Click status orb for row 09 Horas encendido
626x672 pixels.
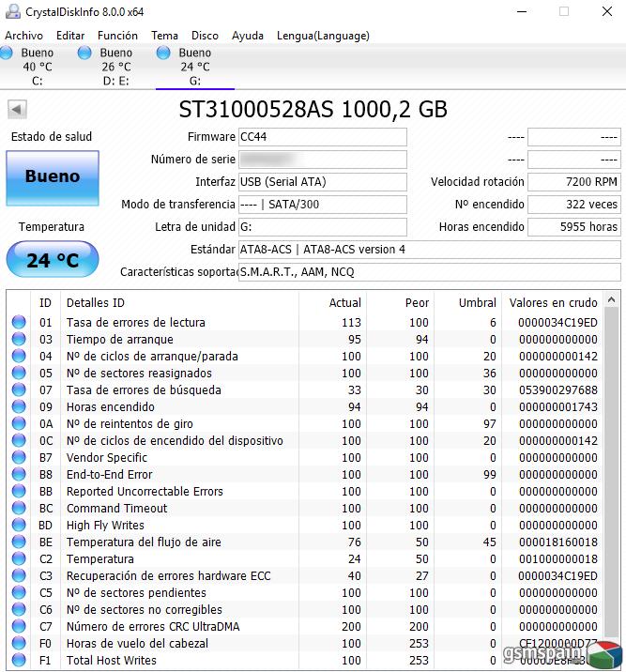click(x=19, y=406)
